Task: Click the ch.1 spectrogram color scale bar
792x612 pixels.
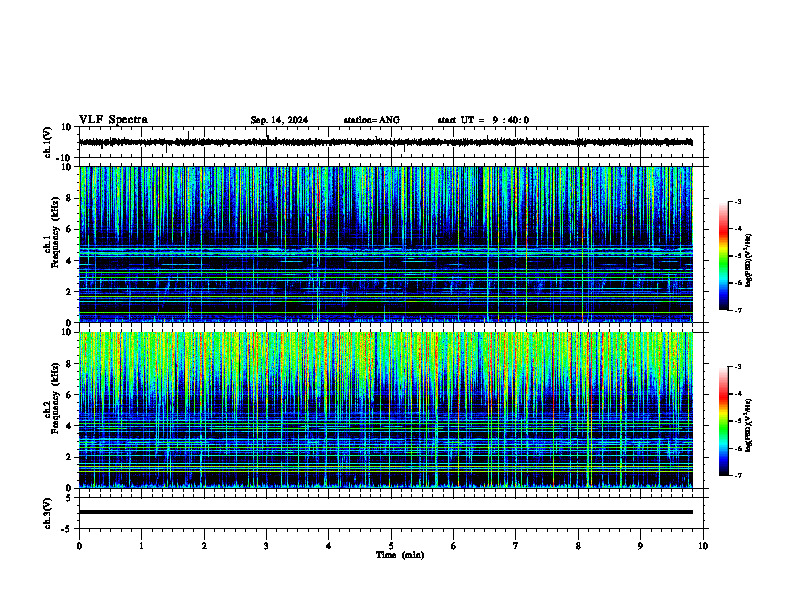Action: [724, 256]
